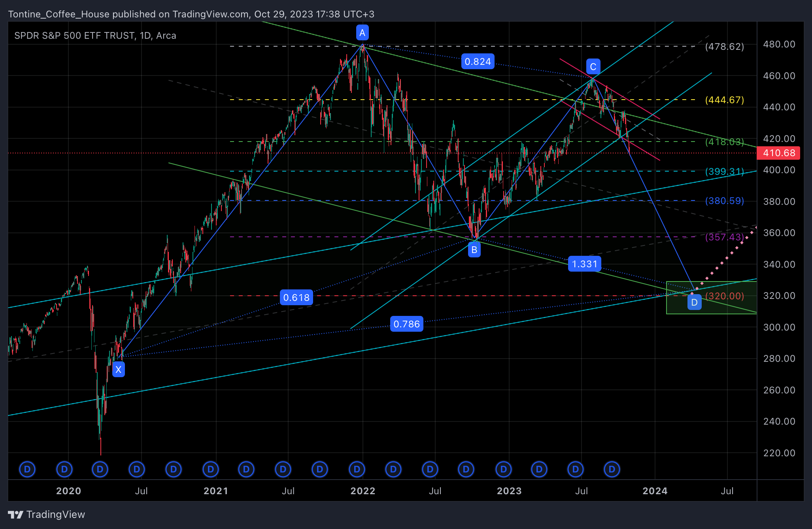This screenshot has height=529, width=812.
Task: Click the 360.00 price axis value
Action: (779, 233)
